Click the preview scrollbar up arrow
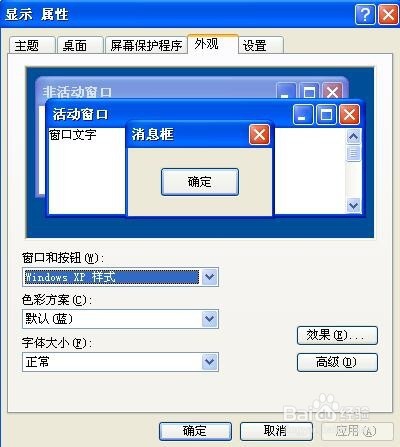This screenshot has width=400, height=447. (353, 136)
